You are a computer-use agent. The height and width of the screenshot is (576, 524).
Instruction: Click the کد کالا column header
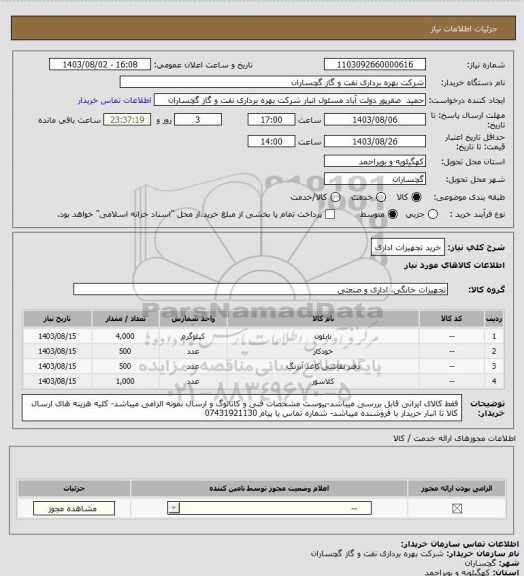[452, 318]
